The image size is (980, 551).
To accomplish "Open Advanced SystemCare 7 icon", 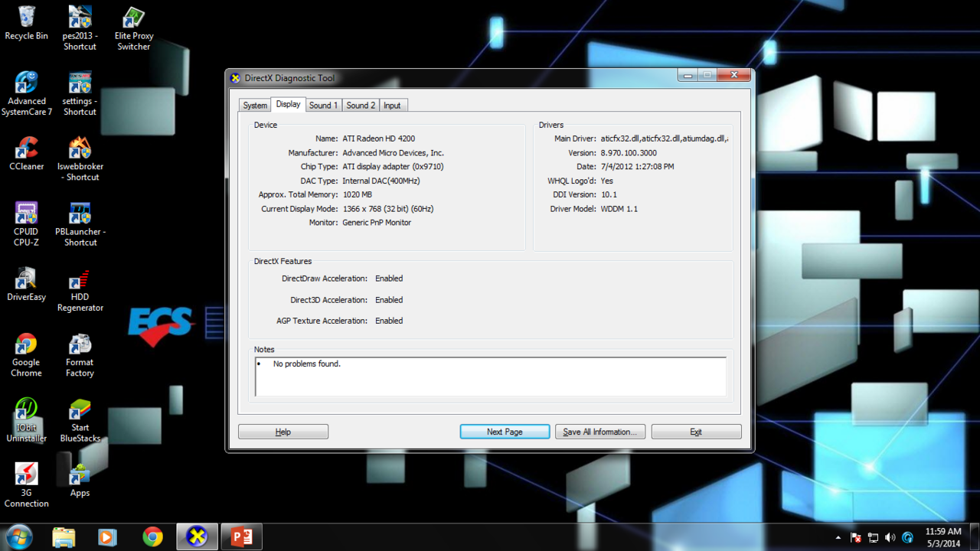I will point(27,93).
